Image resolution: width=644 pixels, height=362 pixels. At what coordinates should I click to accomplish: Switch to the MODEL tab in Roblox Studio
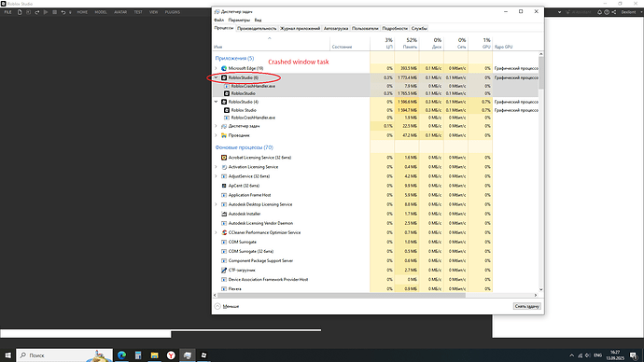101,12
